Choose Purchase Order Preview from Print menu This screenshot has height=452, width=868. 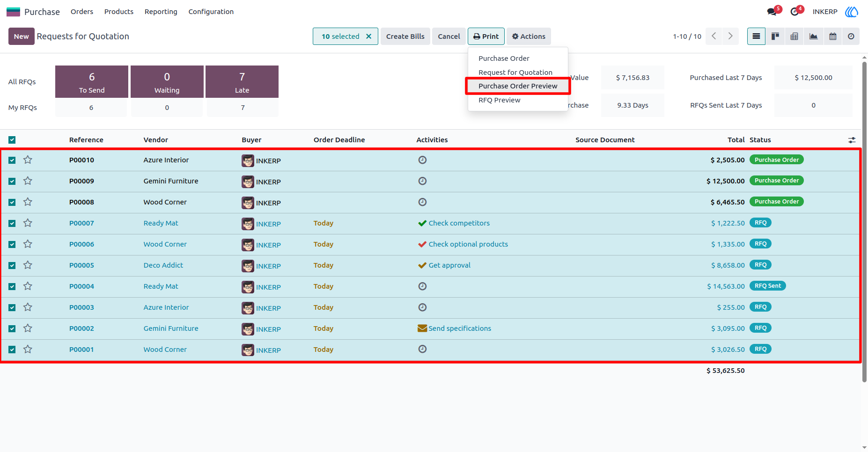tap(518, 86)
